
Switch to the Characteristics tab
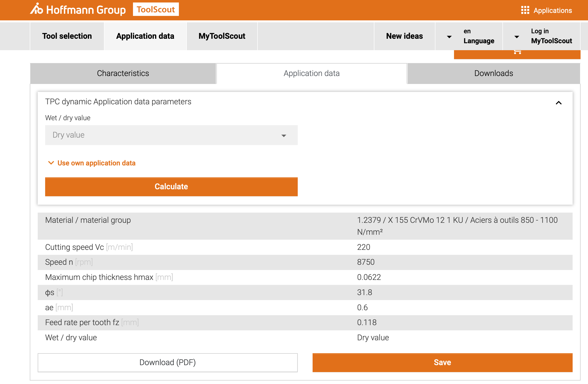coord(123,74)
